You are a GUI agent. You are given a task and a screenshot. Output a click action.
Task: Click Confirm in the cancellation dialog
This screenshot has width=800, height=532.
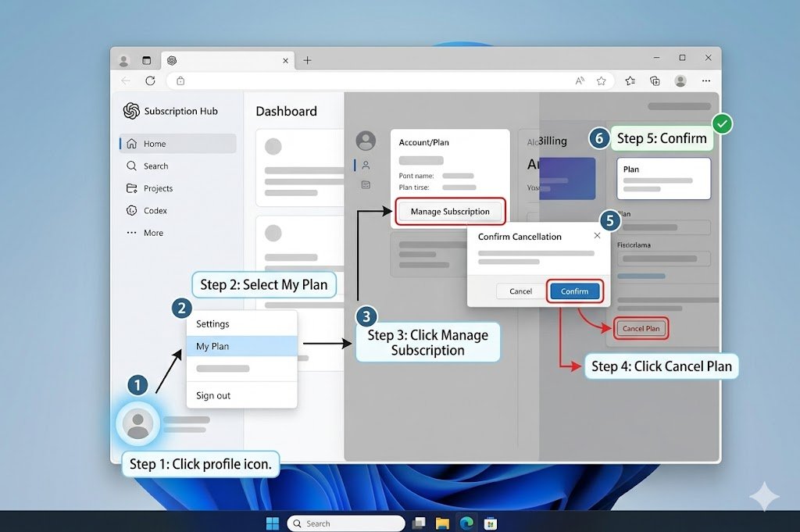[x=574, y=291]
